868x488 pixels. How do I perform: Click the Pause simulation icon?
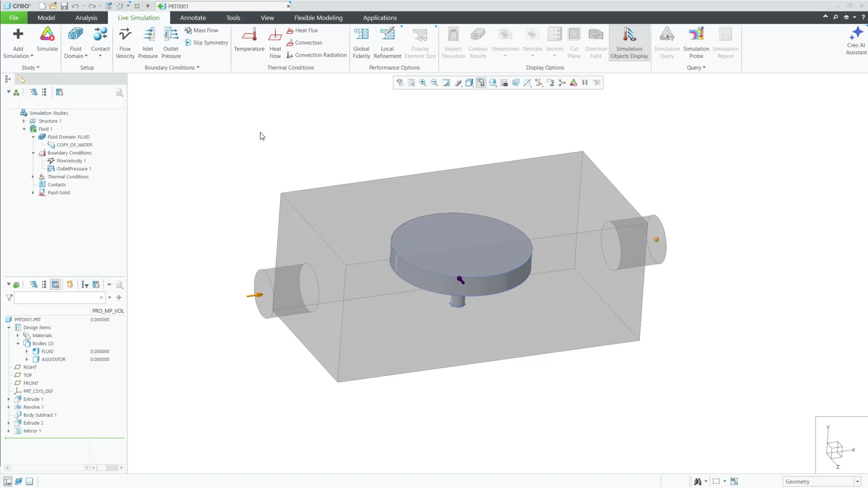pyautogui.click(x=585, y=83)
